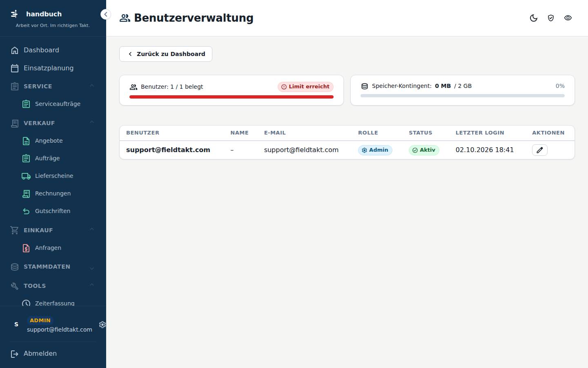Click the Benutzerverwaltung users icon in title

click(x=125, y=18)
